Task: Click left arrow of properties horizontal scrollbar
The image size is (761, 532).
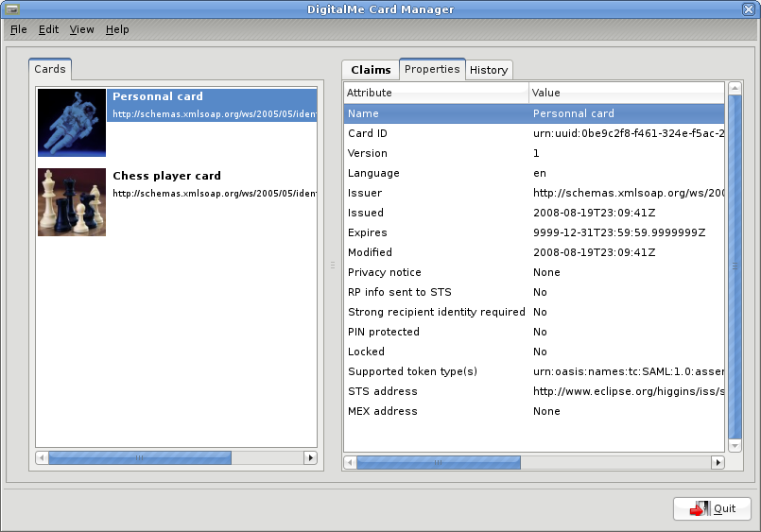Action: coord(350,463)
